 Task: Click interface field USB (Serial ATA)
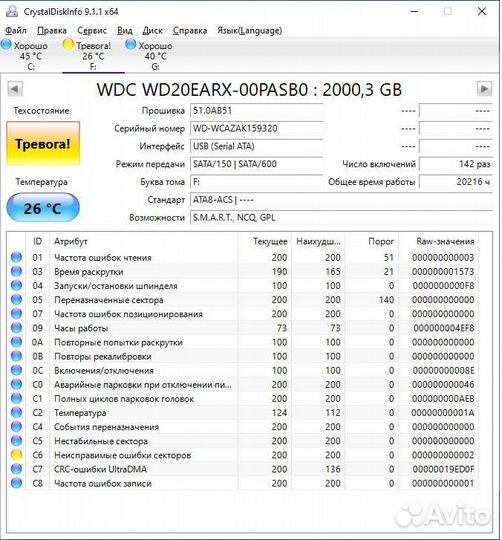[x=257, y=146]
